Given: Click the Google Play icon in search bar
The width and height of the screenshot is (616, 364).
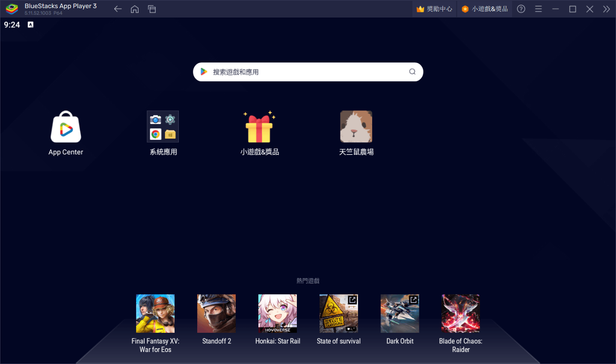Looking at the screenshot, I should [x=204, y=72].
